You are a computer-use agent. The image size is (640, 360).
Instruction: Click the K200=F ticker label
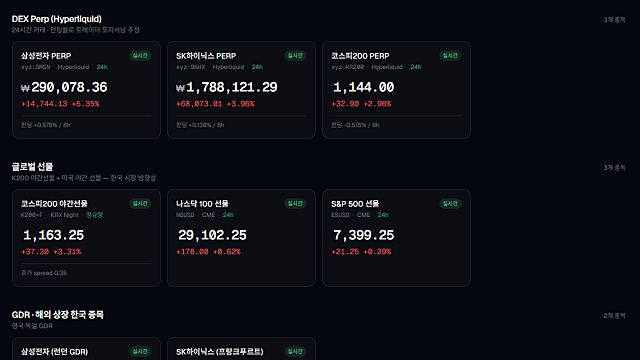click(x=32, y=215)
